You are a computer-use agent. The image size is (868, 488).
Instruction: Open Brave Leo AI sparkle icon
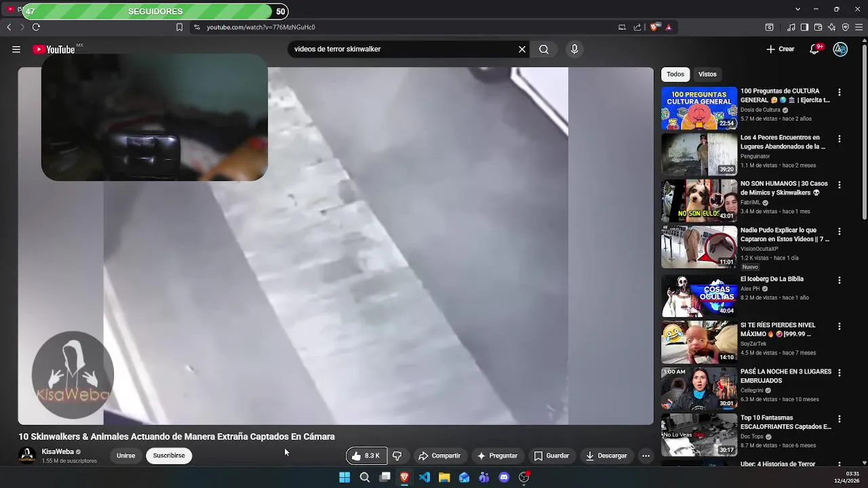pyautogui.click(x=831, y=27)
